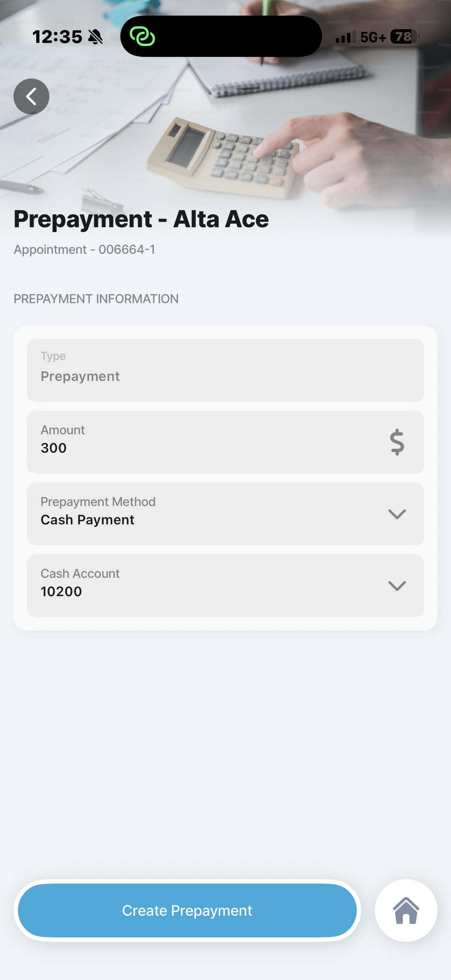Tap the 5G+ network indicator
Viewport: 451px width, 980px height.
[373, 37]
